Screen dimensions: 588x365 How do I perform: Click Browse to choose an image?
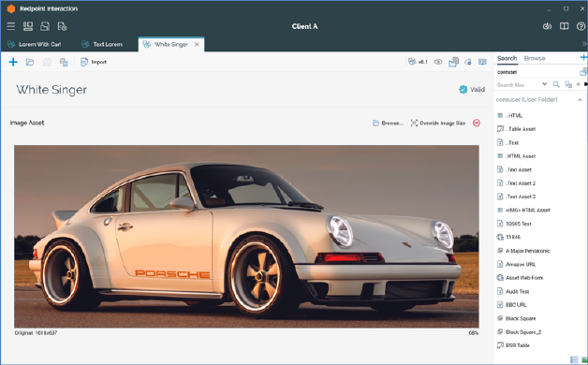click(x=388, y=123)
